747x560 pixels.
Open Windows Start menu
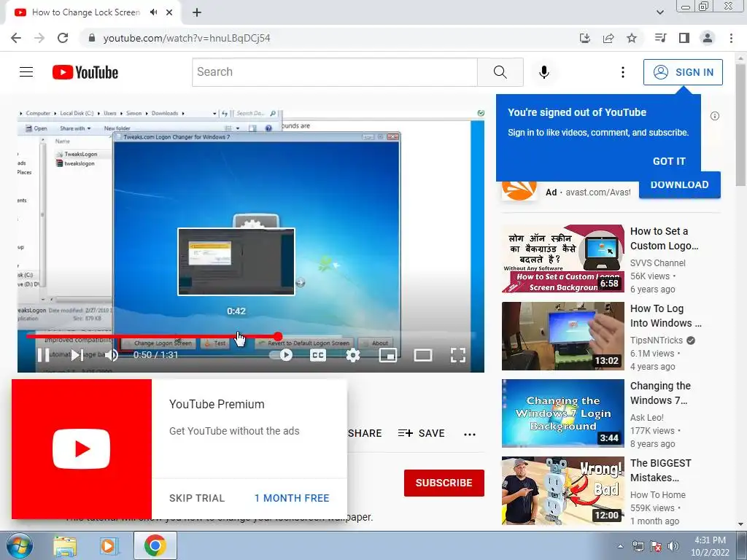point(19,545)
